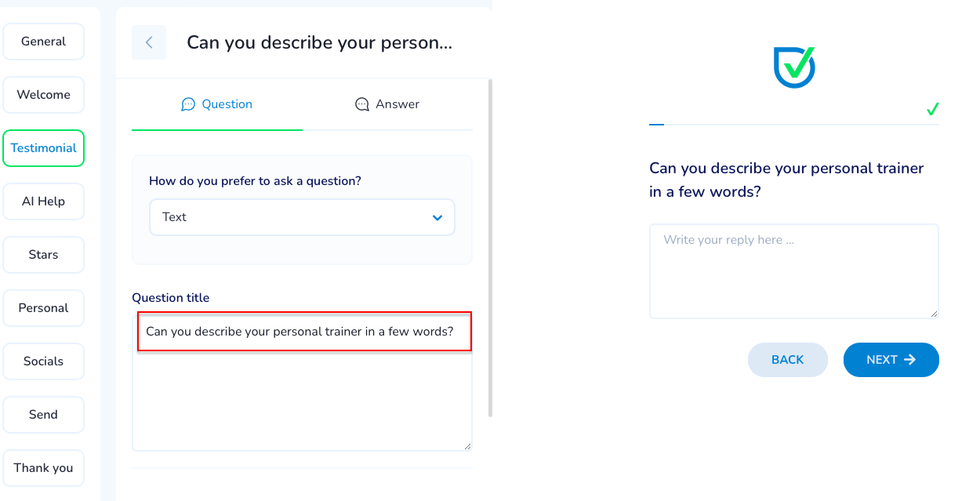Click the green shield checkmark logo
The width and height of the screenshot is (980, 501).
click(794, 67)
